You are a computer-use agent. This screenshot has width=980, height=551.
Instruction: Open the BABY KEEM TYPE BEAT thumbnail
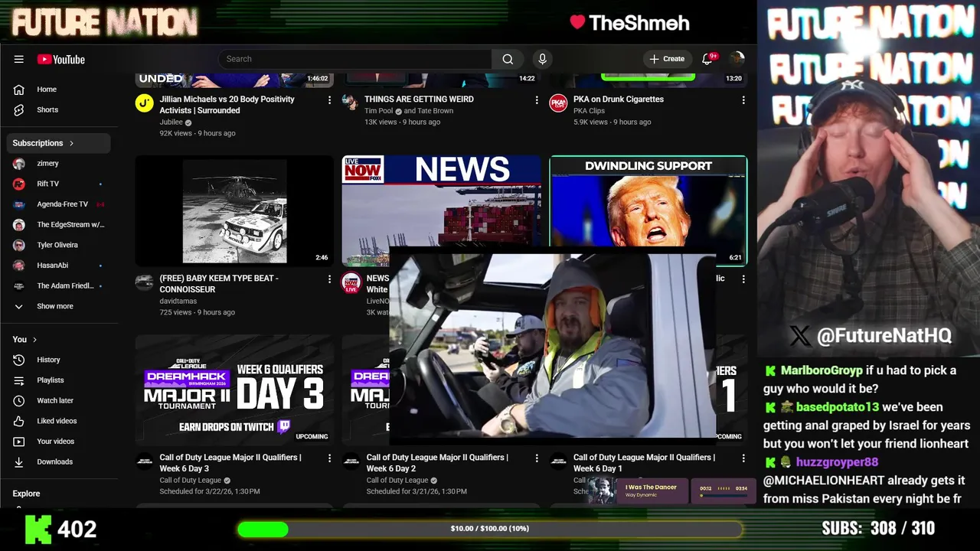tap(234, 211)
